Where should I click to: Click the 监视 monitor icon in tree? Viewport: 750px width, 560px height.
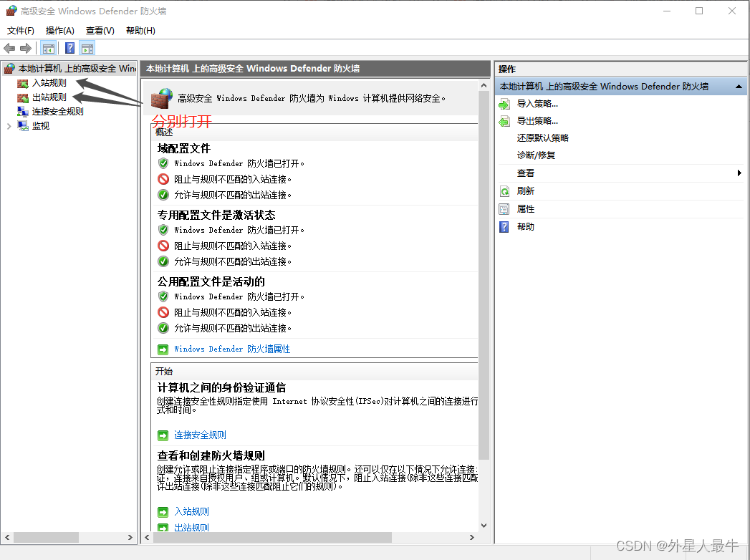[x=22, y=126]
